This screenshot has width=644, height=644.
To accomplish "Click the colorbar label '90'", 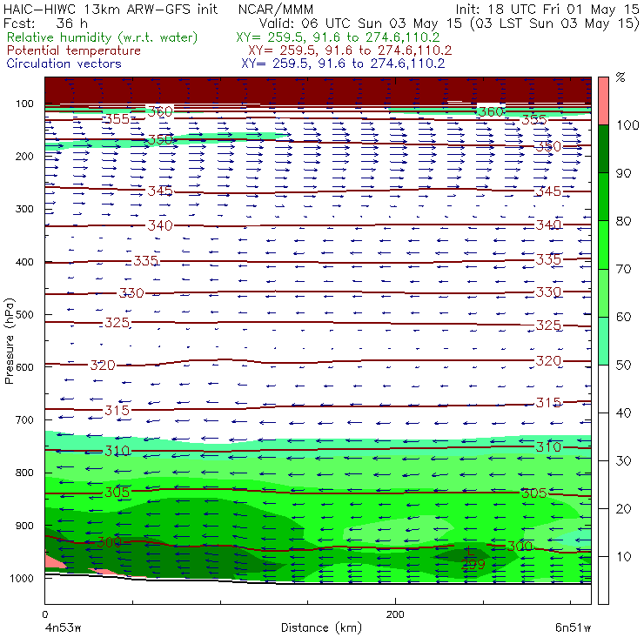I will (623, 173).
